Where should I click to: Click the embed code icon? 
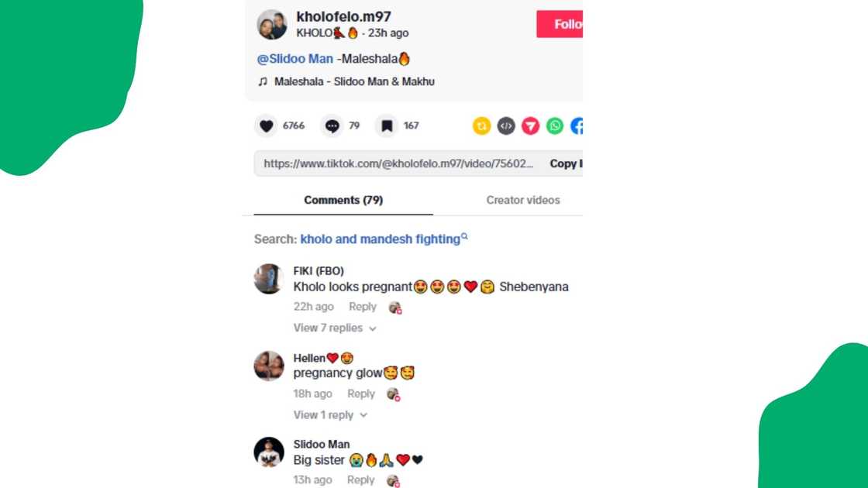(x=506, y=126)
